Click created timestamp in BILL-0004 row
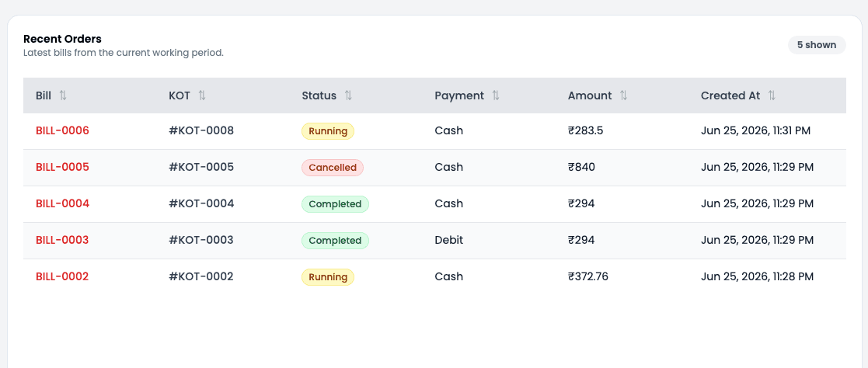This screenshot has width=868, height=368. pyautogui.click(x=758, y=204)
